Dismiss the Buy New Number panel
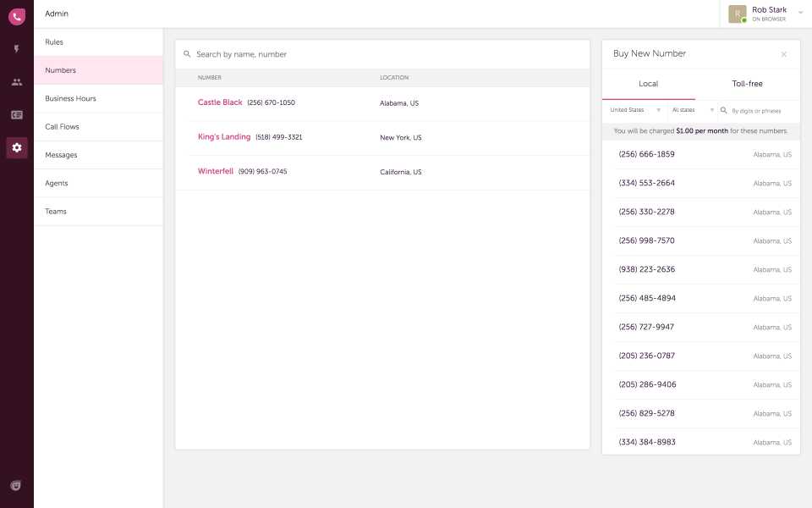The image size is (812, 508). [x=784, y=53]
